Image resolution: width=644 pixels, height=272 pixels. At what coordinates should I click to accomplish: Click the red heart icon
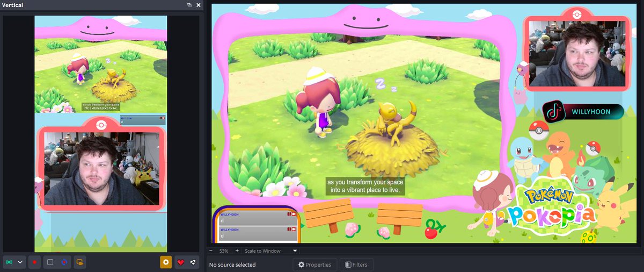(x=181, y=262)
